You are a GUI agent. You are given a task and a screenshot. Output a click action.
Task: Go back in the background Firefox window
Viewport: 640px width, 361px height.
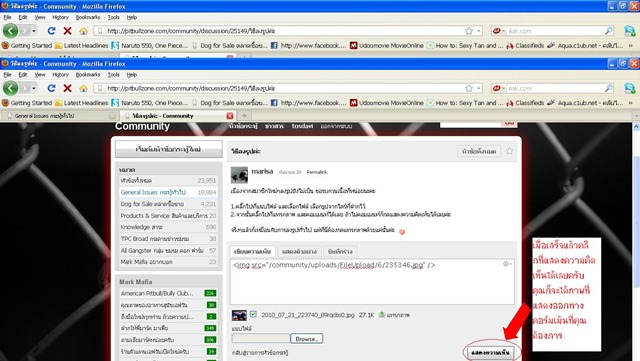click(11, 31)
